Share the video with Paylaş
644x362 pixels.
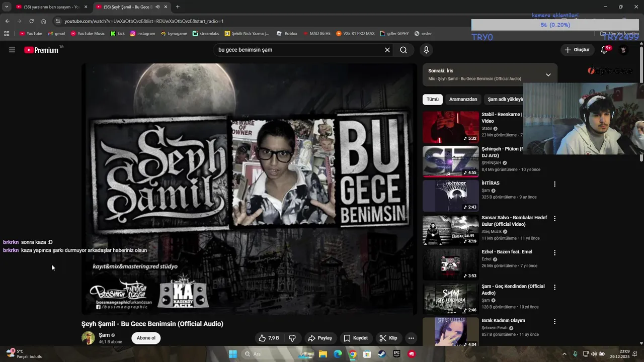coord(320,338)
